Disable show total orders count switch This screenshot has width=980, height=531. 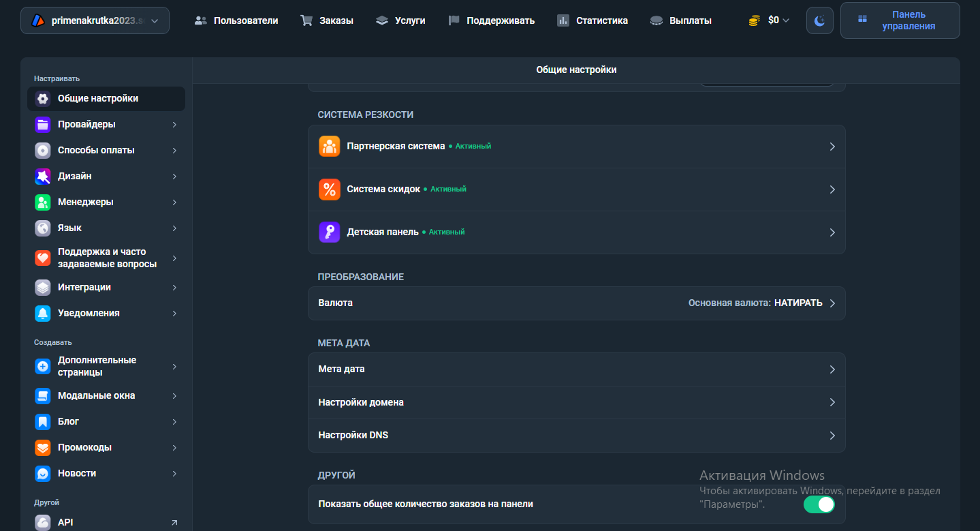(x=819, y=504)
